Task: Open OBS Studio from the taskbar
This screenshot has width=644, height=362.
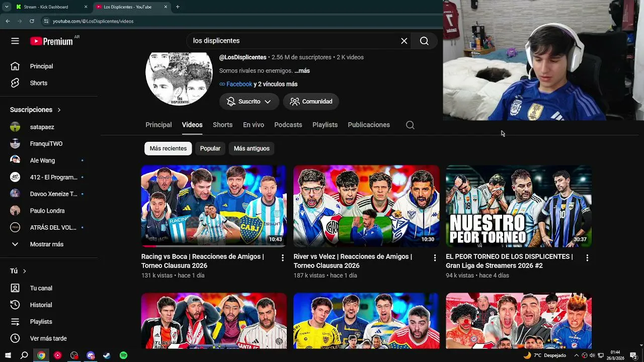Action: 74,355
